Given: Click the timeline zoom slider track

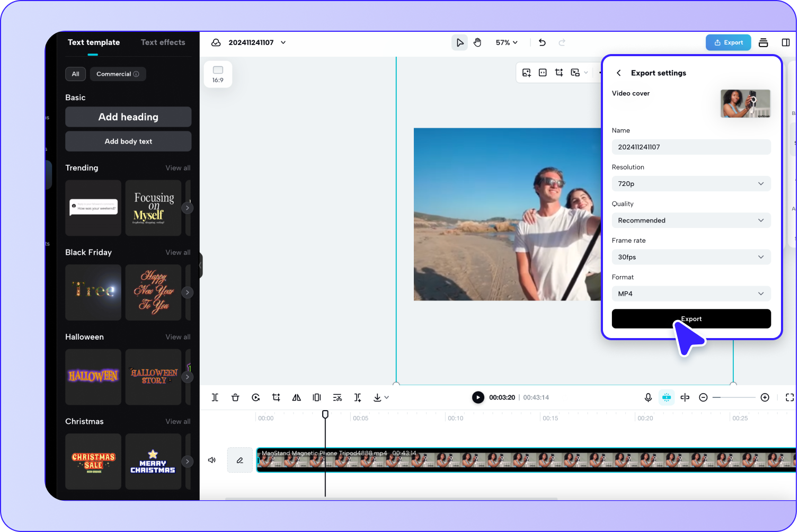Looking at the screenshot, I should (x=734, y=397).
